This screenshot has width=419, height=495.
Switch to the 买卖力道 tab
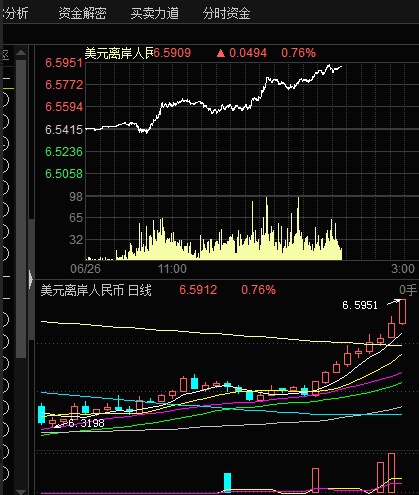[x=154, y=13]
